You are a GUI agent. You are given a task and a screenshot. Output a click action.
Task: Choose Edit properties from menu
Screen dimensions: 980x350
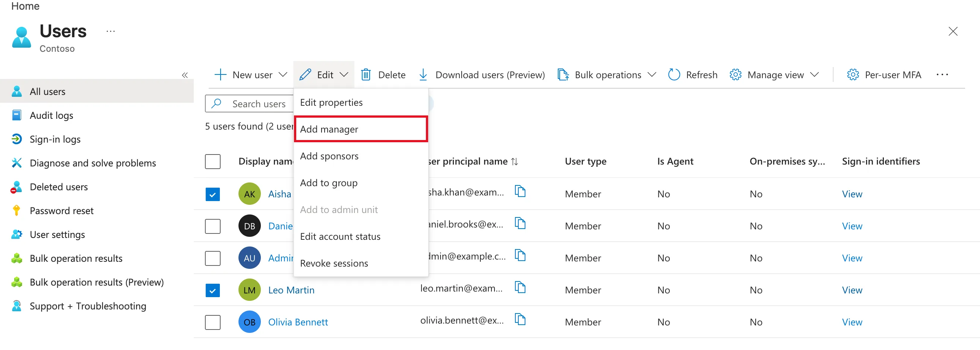point(361,103)
